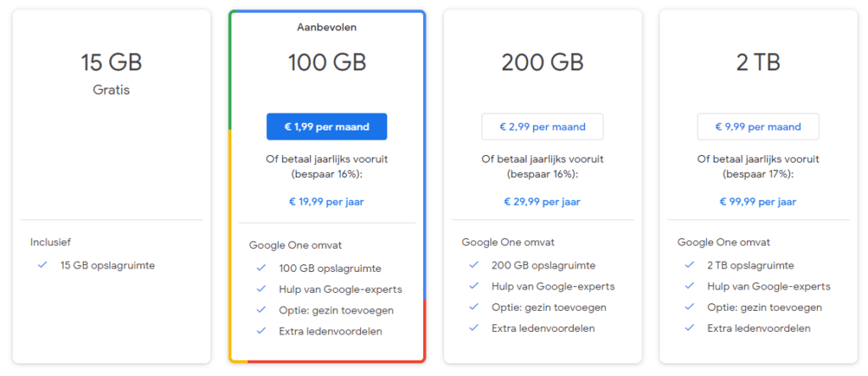Click the Aanbevolen label on recommended card
The image size is (868, 376).
pyautogui.click(x=326, y=27)
